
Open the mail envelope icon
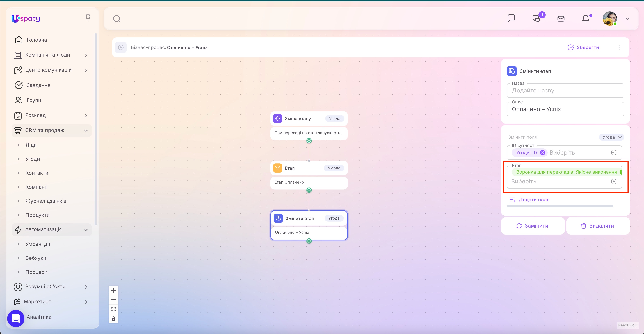pos(561,19)
